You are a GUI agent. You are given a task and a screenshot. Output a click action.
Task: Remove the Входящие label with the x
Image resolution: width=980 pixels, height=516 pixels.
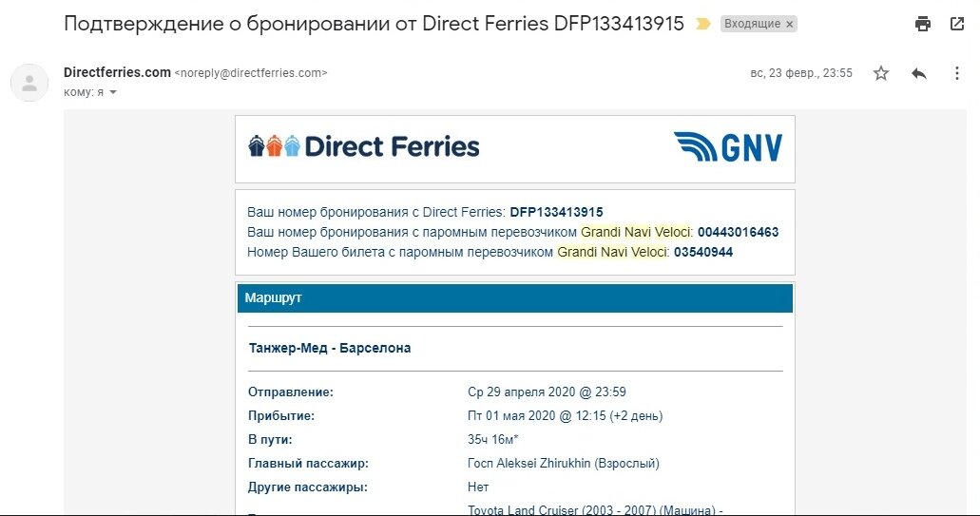(x=789, y=24)
